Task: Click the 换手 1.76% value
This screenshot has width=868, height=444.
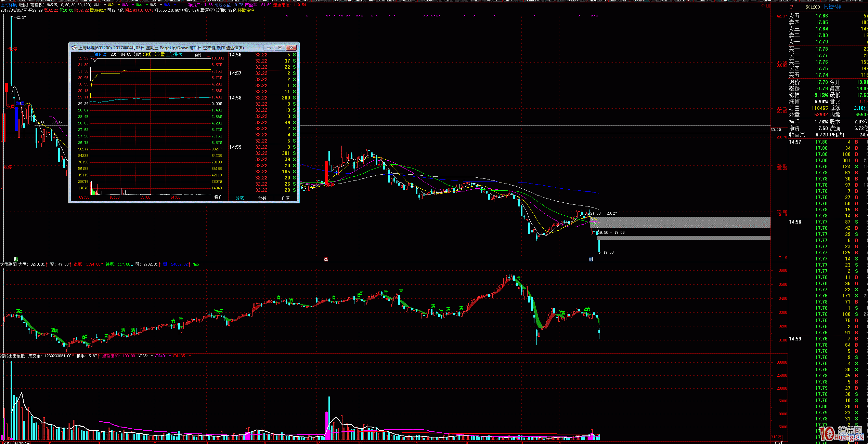Action: coord(821,122)
